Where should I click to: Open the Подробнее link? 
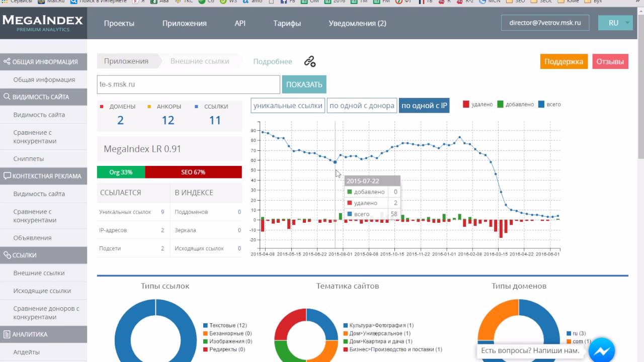(273, 61)
